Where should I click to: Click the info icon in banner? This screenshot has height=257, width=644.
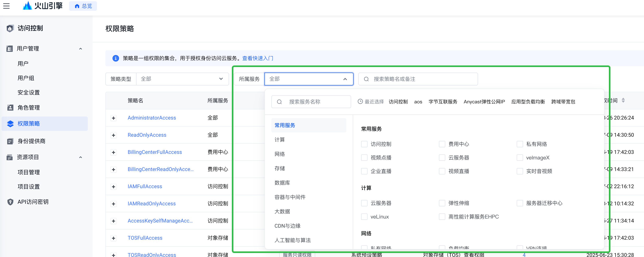116,58
